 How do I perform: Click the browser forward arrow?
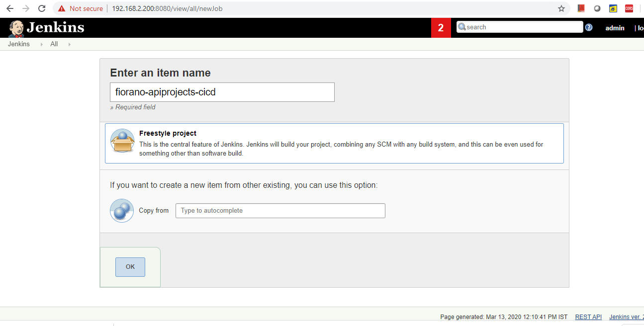26,8
